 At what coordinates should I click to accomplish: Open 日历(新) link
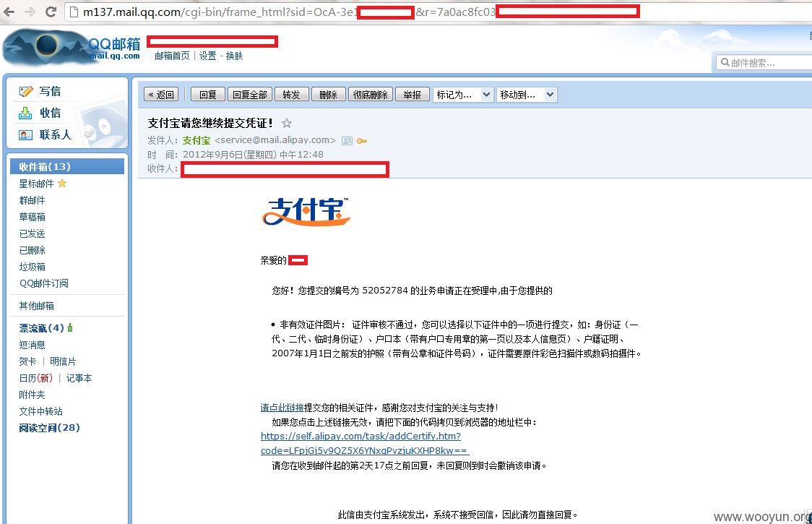35,378
